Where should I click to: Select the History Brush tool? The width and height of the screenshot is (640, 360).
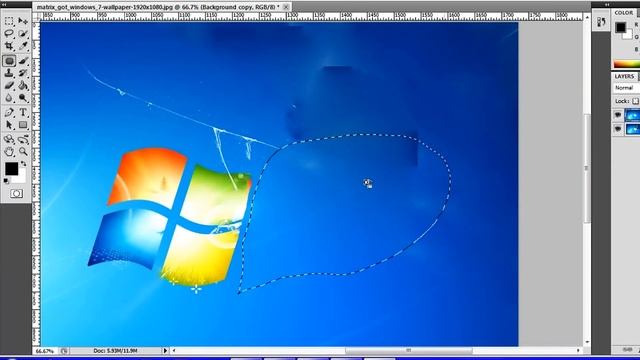(23, 73)
